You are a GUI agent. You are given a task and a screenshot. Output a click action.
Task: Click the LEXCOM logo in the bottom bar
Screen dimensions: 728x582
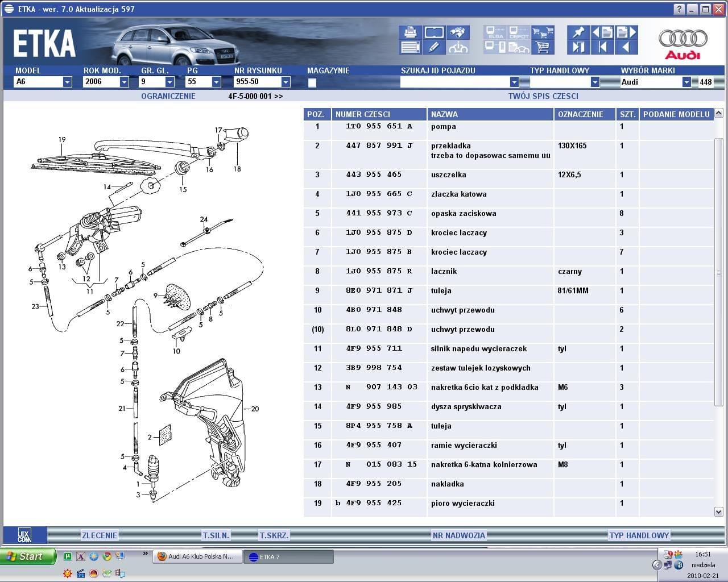[24, 535]
